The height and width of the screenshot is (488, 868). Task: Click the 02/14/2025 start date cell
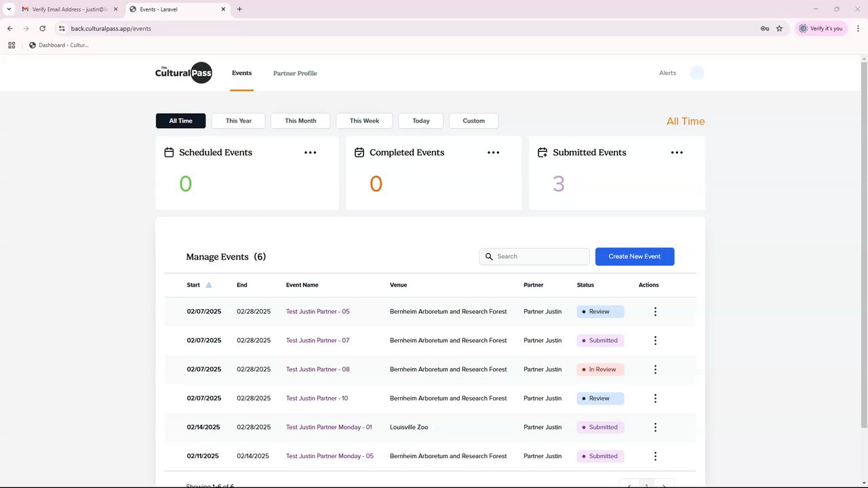203,427
